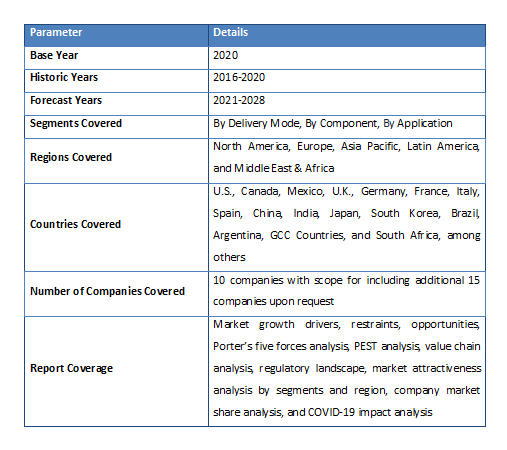Click the U.S., Canada, Mexico countries line
507x450 pixels.
tap(346, 191)
